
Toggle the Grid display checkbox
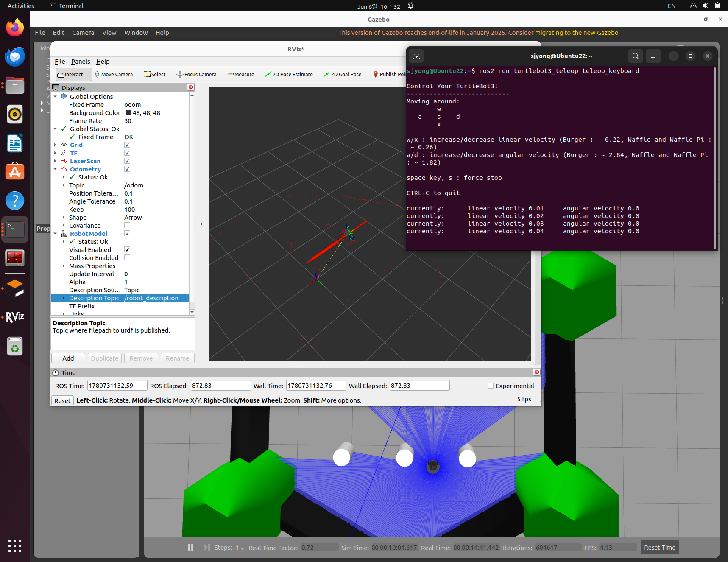click(x=127, y=145)
